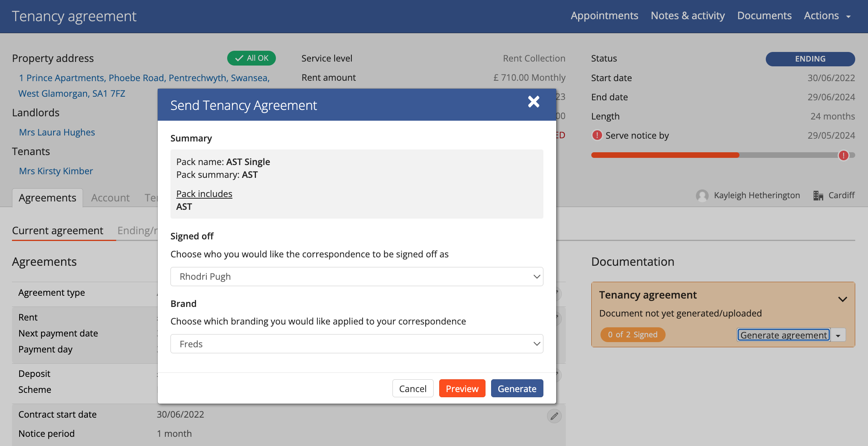
Task: Open landlord Mrs Laura Hughes
Action: pyautogui.click(x=57, y=132)
